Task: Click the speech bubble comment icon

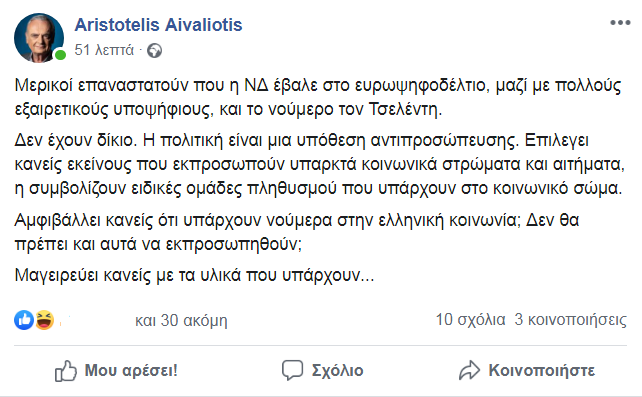Action: (x=292, y=370)
